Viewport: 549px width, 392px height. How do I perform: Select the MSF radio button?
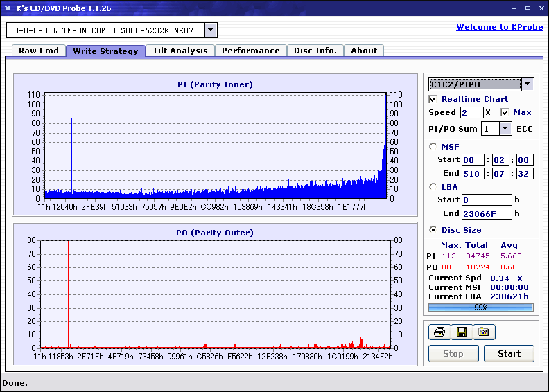[x=433, y=146]
